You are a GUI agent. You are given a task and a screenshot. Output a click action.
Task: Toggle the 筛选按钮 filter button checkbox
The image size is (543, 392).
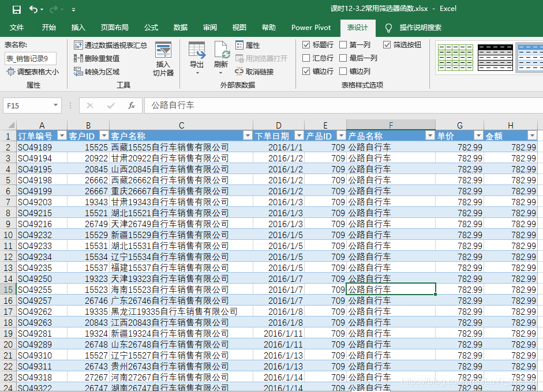(x=387, y=44)
